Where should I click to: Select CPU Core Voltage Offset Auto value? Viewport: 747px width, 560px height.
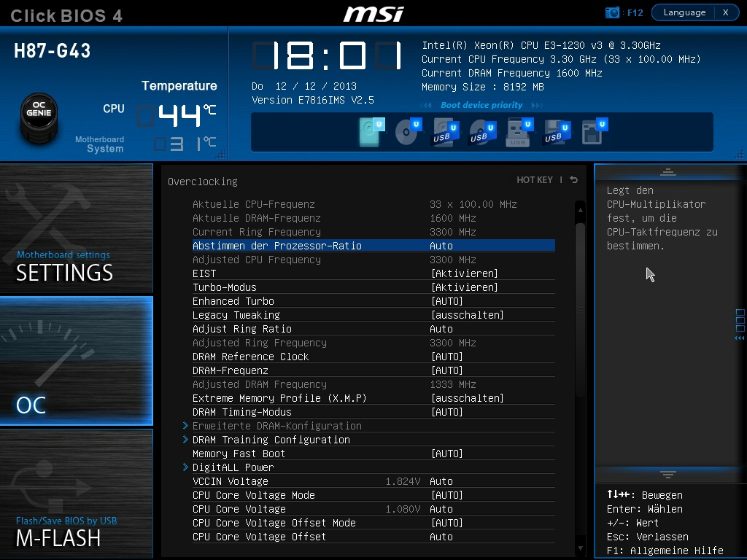(x=441, y=537)
